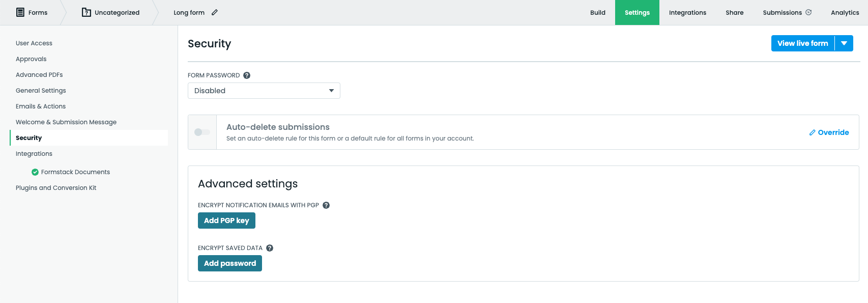Click green checkmark next to Formstack Documents

point(35,172)
